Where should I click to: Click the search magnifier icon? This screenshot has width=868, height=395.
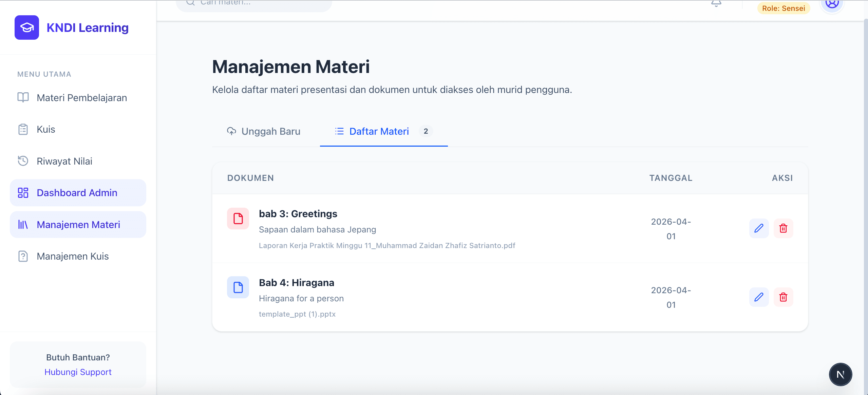coord(191,3)
